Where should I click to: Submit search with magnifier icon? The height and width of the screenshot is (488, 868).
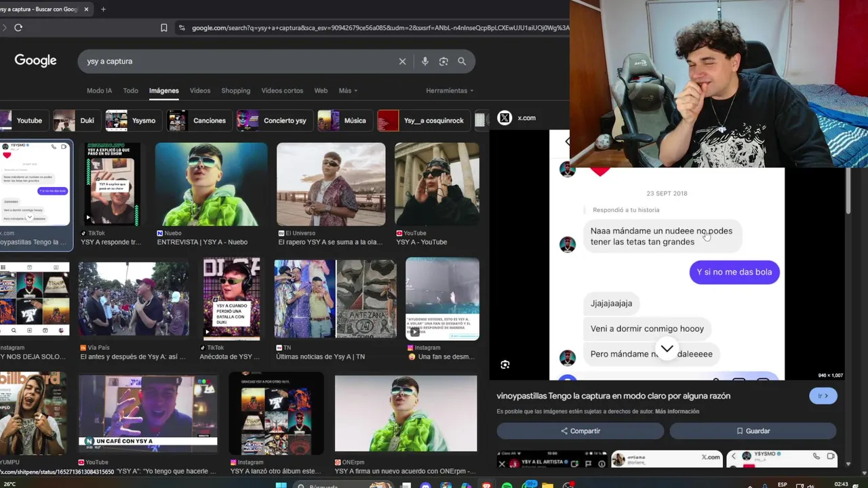tap(462, 61)
